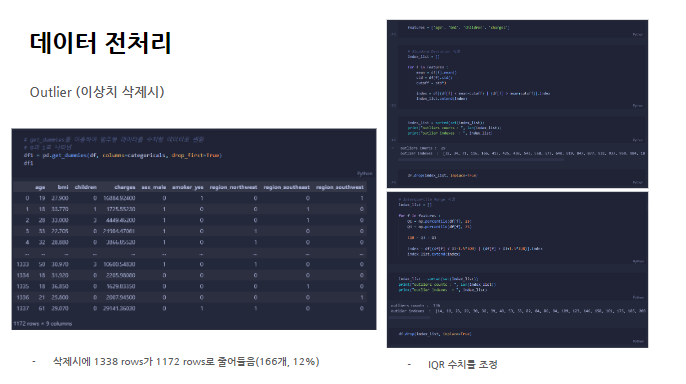Click the 'children' column header

pos(85,187)
